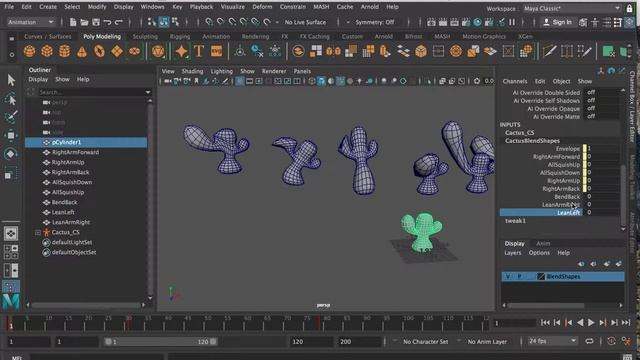Screen dimensions: 640x360
Task: Switch to the Sculpting shelf tab
Action: (x=145, y=36)
